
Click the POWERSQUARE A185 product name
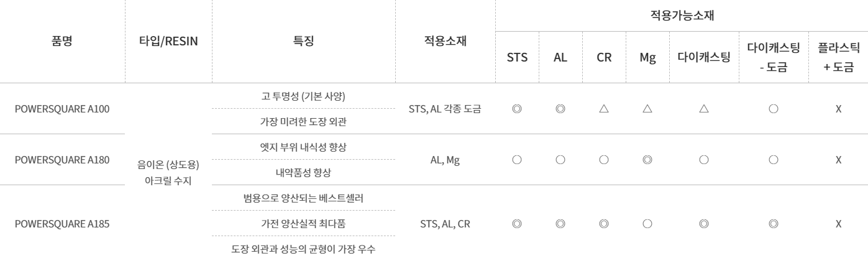coord(62,224)
